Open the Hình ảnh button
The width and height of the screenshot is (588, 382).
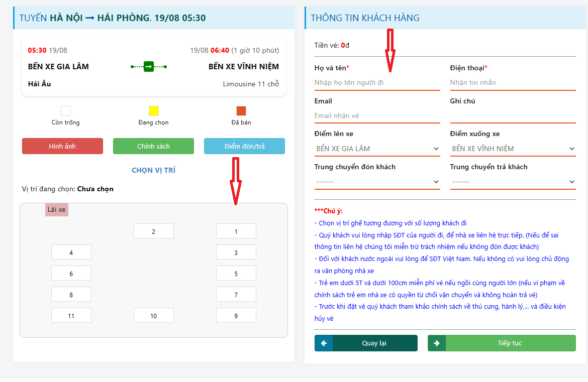coord(62,146)
